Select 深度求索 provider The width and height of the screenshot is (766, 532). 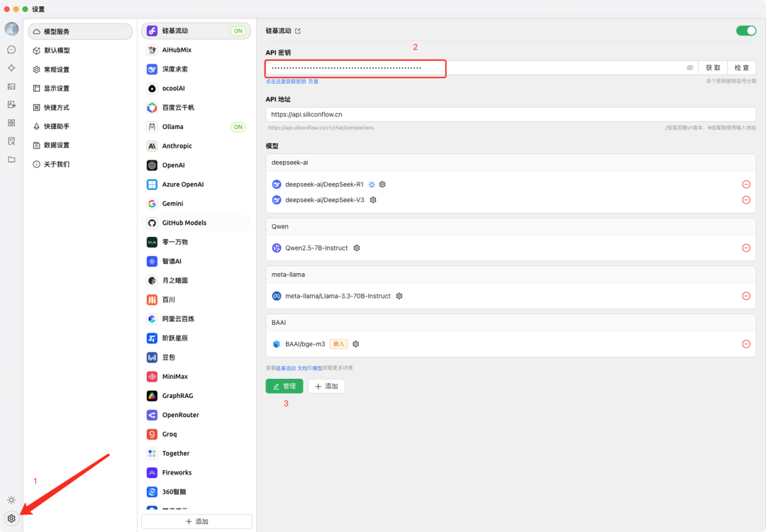coord(196,69)
